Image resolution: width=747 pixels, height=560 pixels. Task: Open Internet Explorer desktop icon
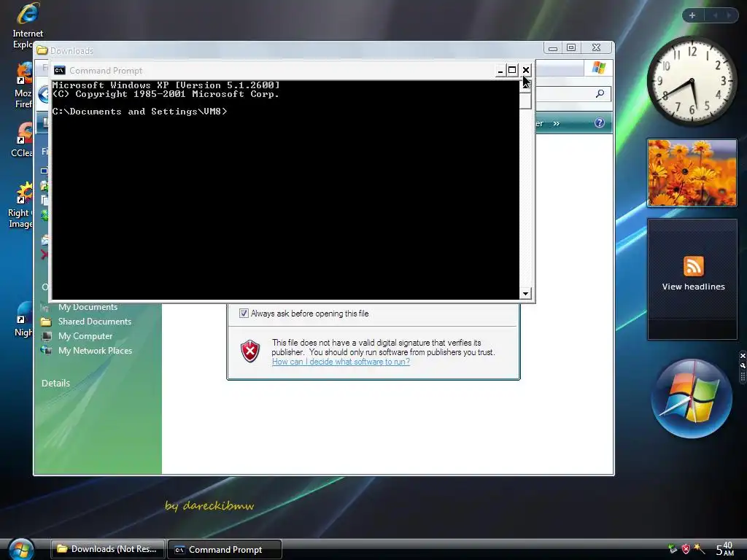(28, 25)
